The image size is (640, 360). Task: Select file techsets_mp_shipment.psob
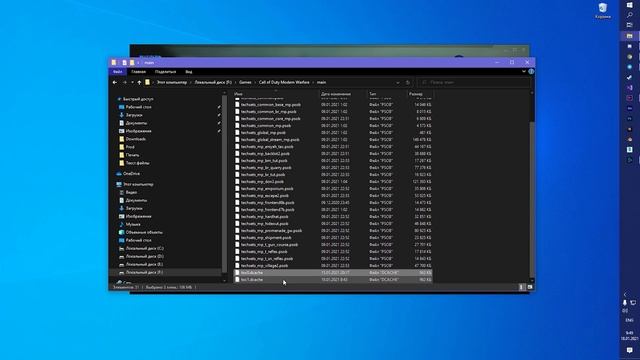tap(266, 238)
